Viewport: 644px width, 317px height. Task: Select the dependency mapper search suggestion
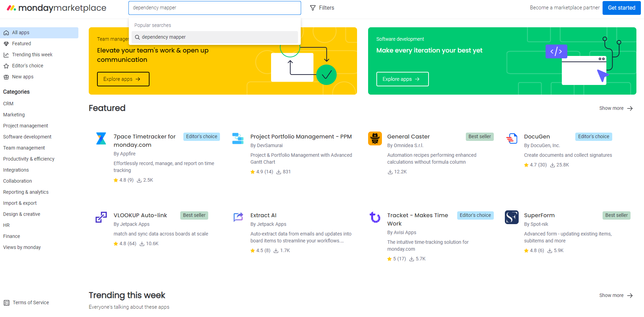(214, 37)
